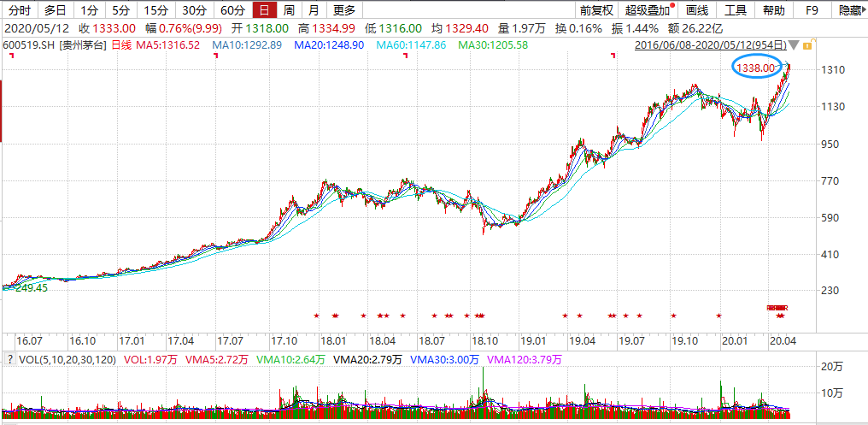868x425 pixels.
Task: Open the 帮助 help menu
Action: (x=773, y=10)
